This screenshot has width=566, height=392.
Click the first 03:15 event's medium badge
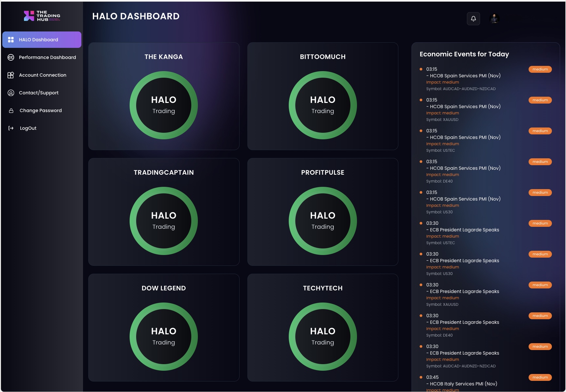[x=540, y=69]
